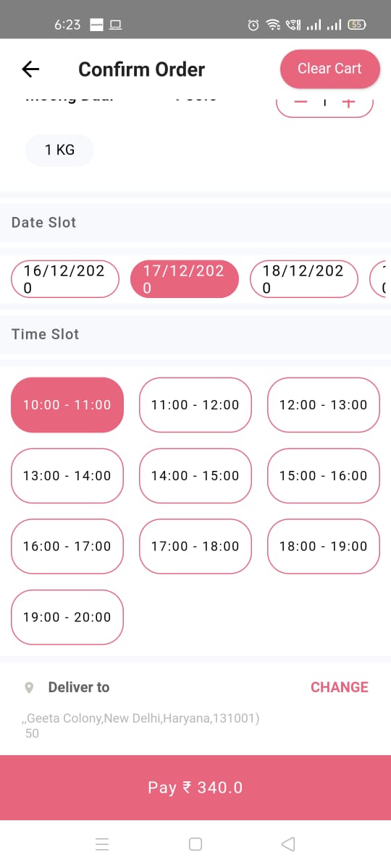Tap the back arrow icon

[x=30, y=69]
